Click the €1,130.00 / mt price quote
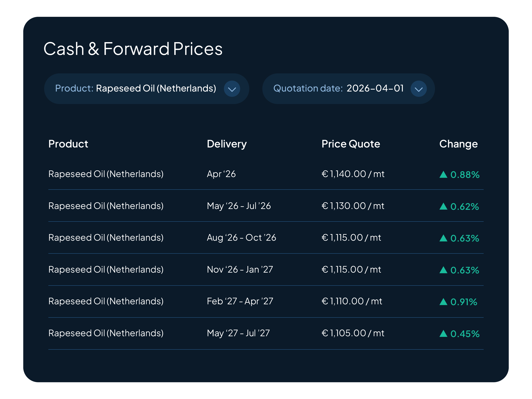 click(x=353, y=206)
